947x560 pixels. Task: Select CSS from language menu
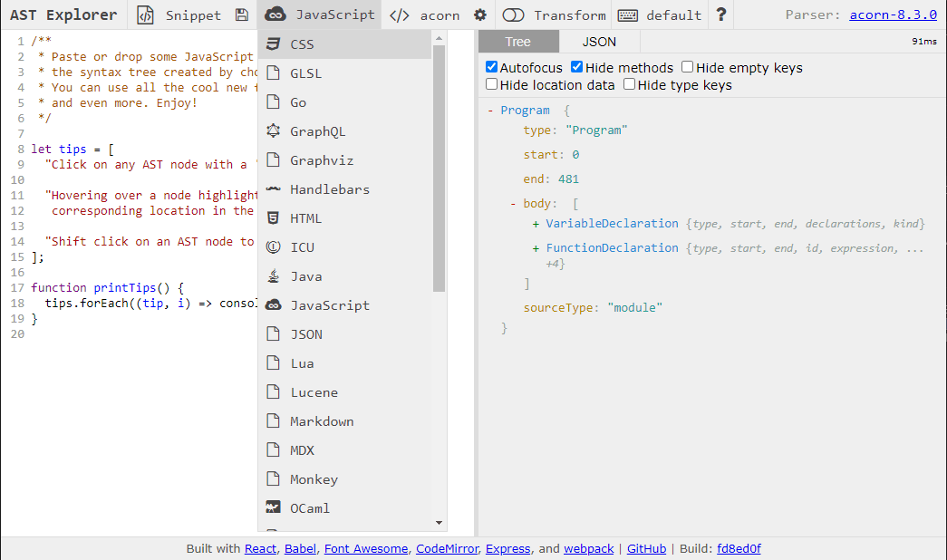pyautogui.click(x=345, y=44)
